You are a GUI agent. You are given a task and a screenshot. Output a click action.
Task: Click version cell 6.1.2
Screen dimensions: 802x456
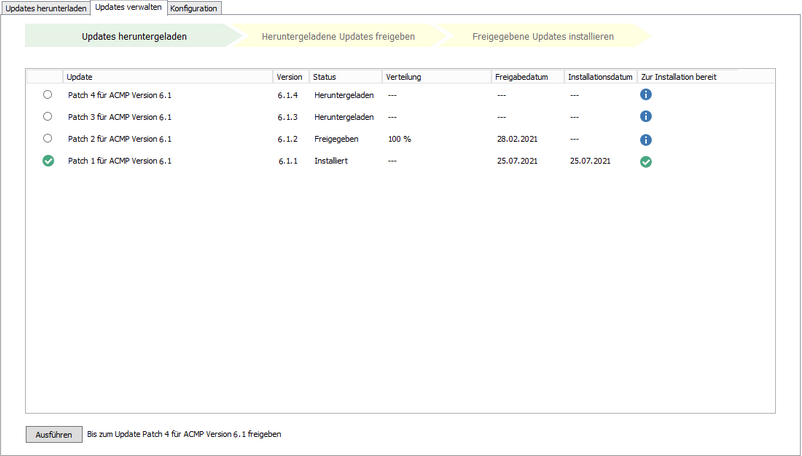pyautogui.click(x=288, y=139)
